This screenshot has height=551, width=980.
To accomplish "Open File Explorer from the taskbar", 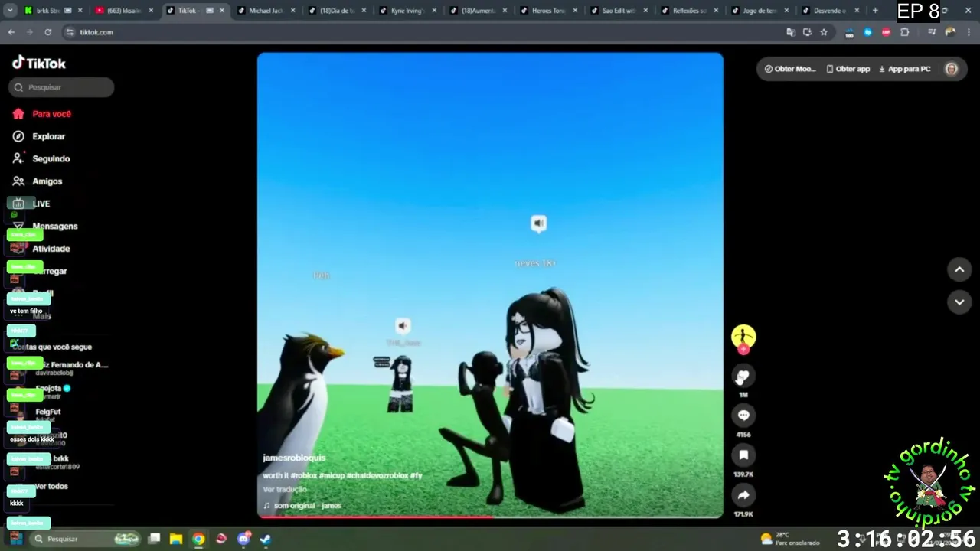I will [x=176, y=539].
